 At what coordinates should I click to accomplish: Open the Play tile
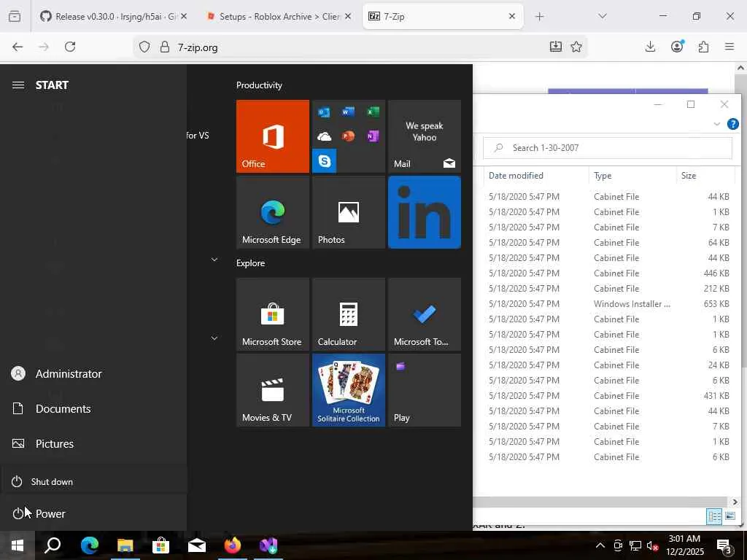point(425,390)
